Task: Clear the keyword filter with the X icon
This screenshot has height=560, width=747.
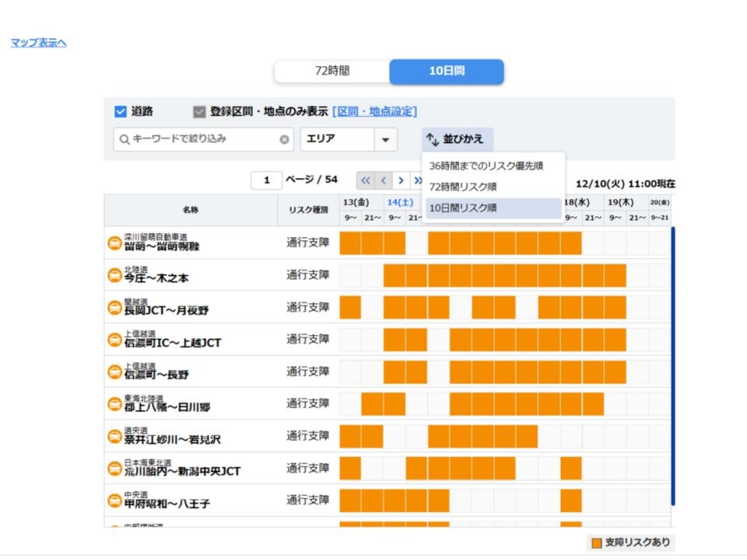Action: pos(285,140)
